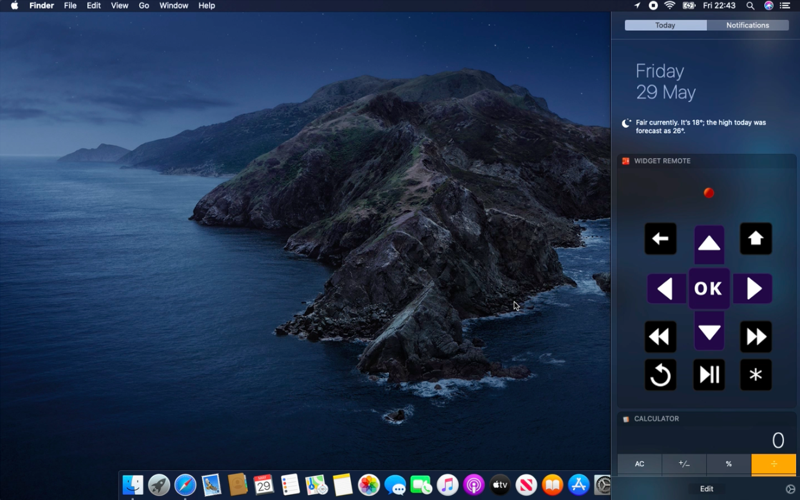
Task: Tap the home button on Widget Remote
Action: click(x=756, y=238)
